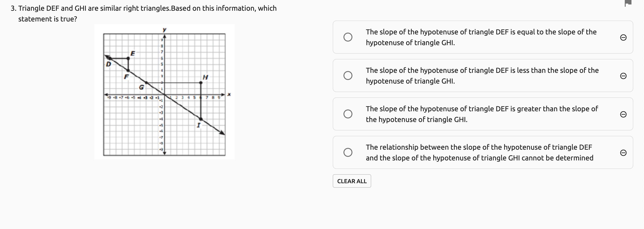Click the 'is less than the slope' answer text
The width and height of the screenshot is (644, 229).
pos(482,76)
